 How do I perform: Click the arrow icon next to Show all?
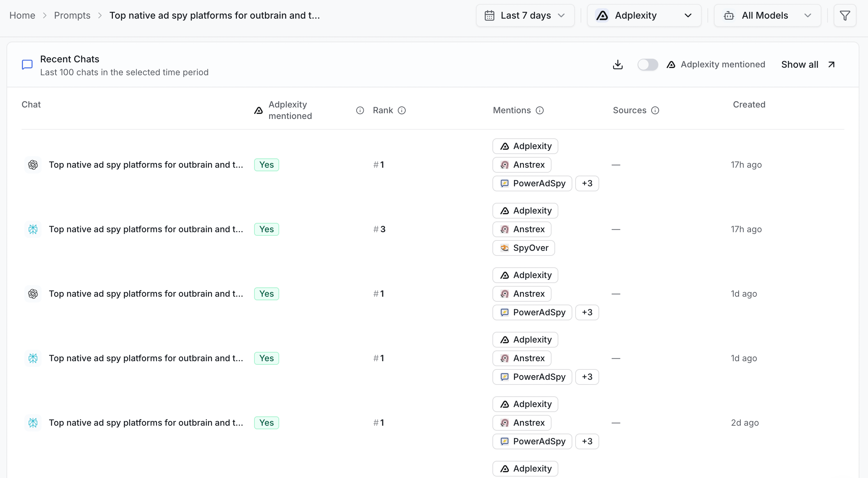tap(831, 64)
